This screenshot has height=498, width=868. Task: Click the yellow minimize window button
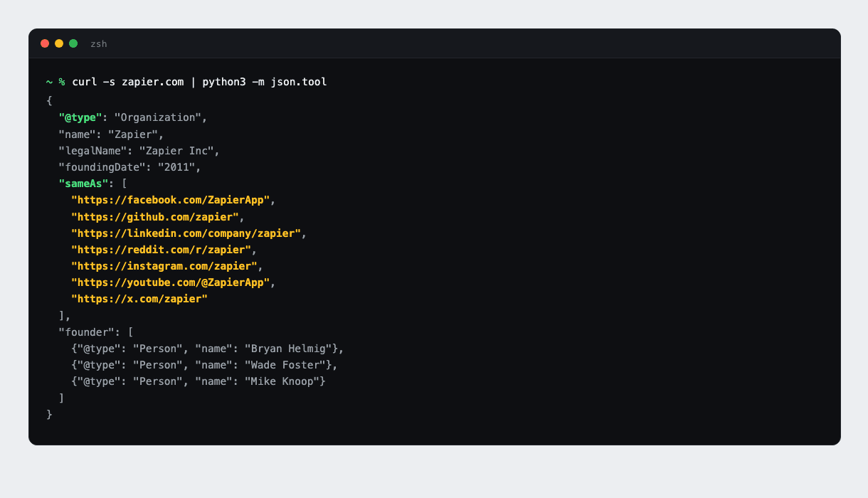59,43
